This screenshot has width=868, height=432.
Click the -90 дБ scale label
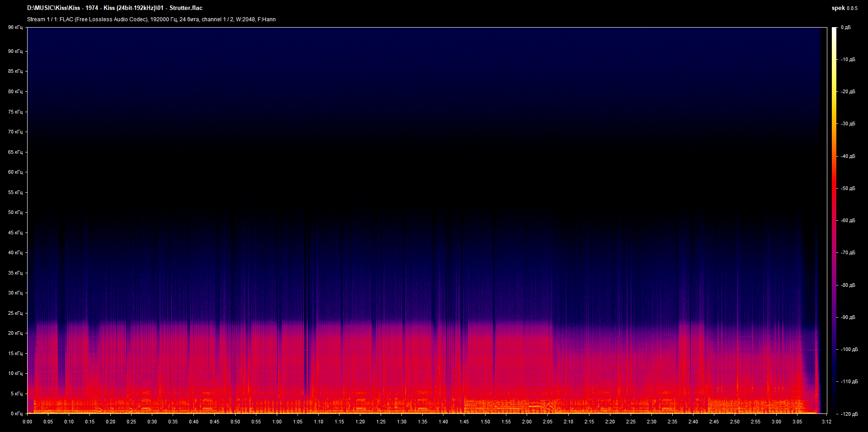point(848,318)
